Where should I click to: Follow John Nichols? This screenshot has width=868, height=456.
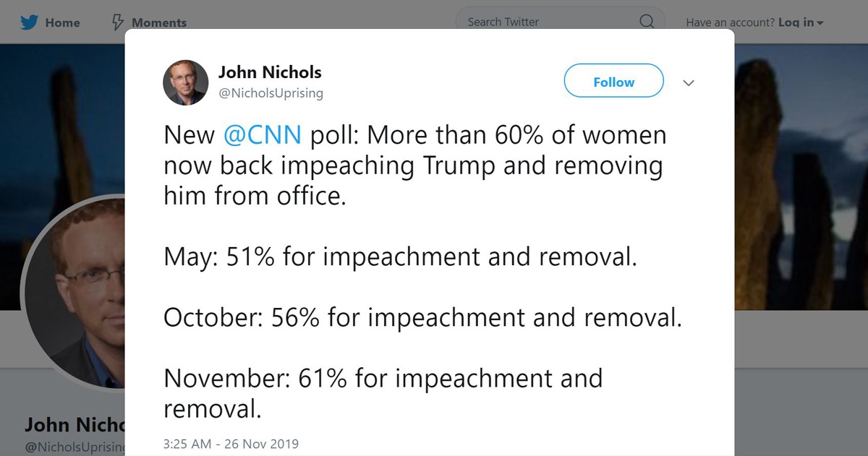[613, 82]
